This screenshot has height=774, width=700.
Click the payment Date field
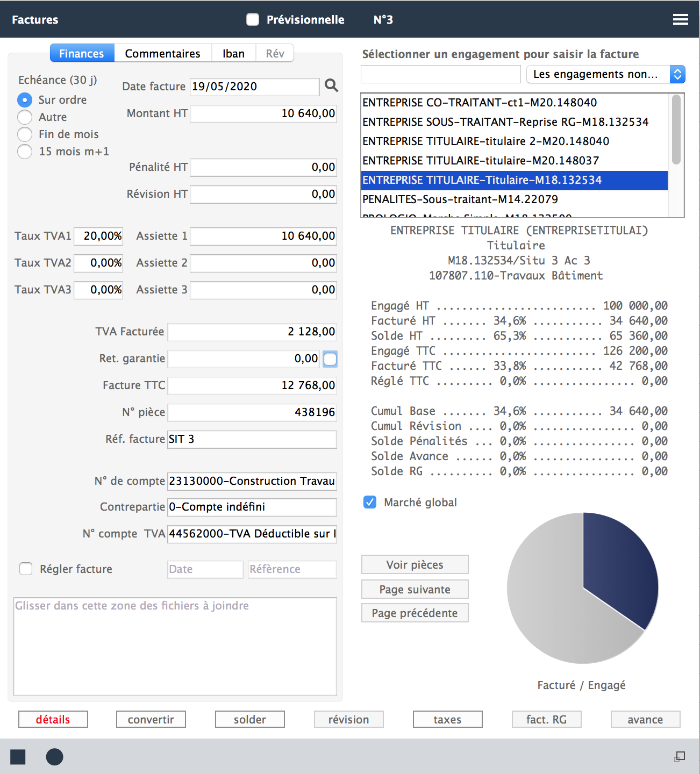205,569
